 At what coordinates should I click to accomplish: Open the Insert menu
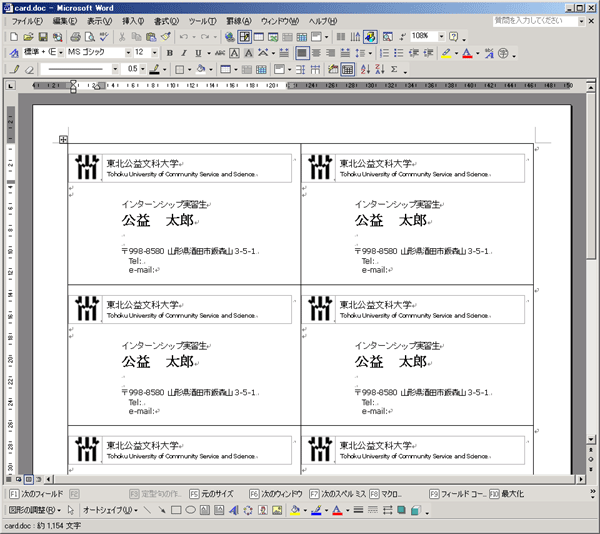coord(133,21)
